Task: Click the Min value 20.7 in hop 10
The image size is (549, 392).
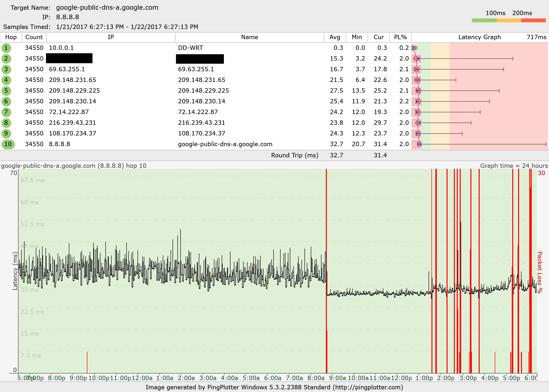Action: coord(358,144)
